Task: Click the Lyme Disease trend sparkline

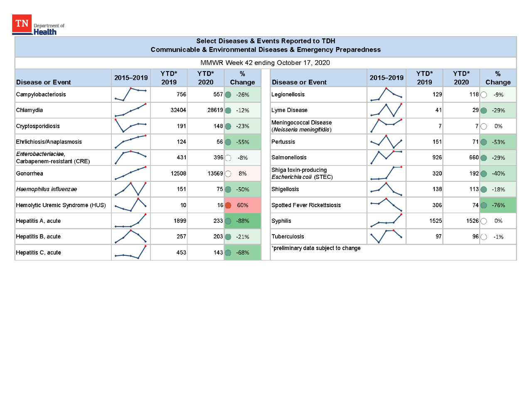Action: 386,110
